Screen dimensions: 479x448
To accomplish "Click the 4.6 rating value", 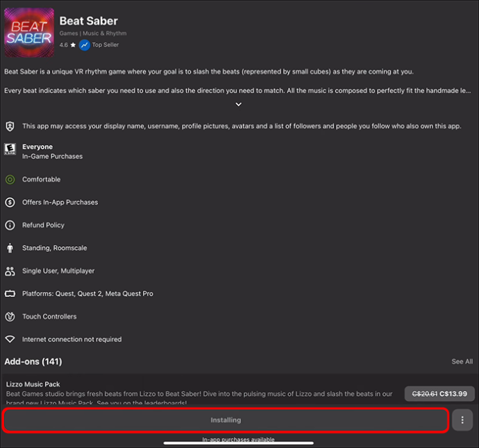I will [64, 45].
